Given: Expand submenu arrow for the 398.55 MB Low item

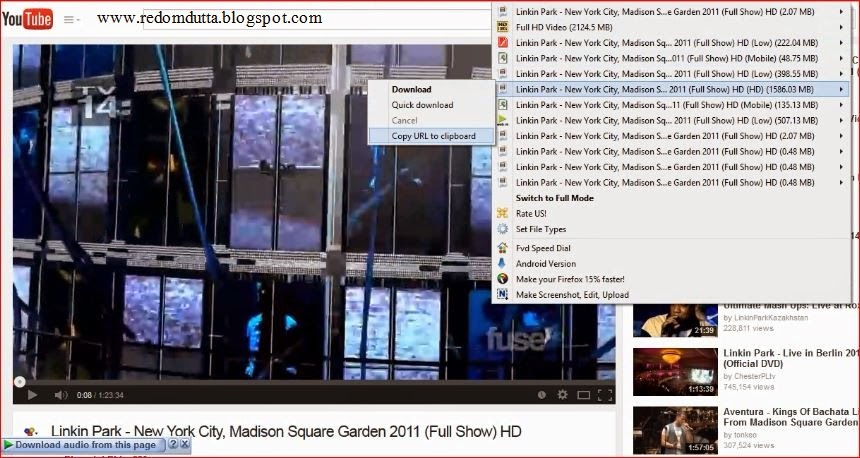Looking at the screenshot, I should [841, 73].
